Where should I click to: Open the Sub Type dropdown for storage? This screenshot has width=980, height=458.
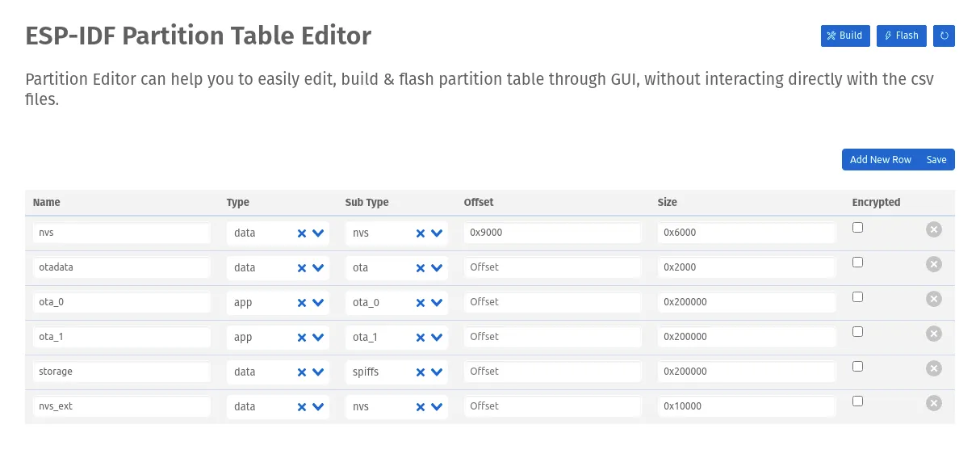tap(437, 372)
